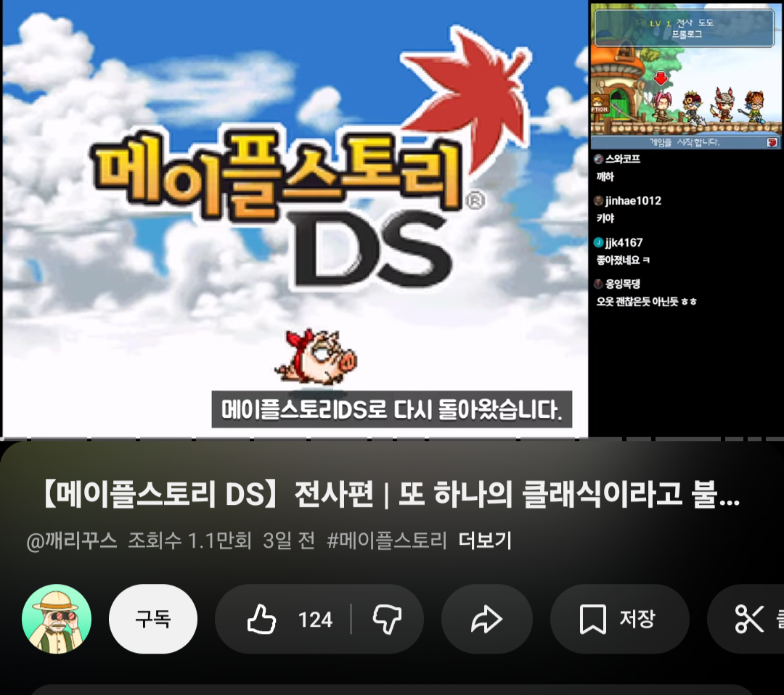Tap chat user 응잉목댕

point(623,284)
